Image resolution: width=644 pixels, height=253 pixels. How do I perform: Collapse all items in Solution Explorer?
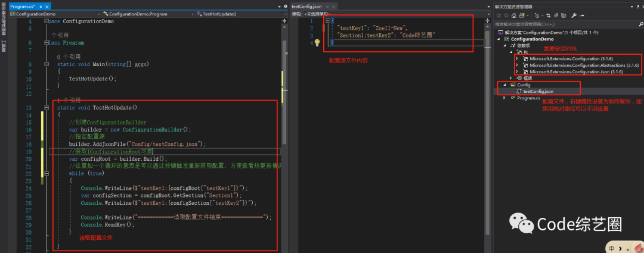click(x=556, y=15)
